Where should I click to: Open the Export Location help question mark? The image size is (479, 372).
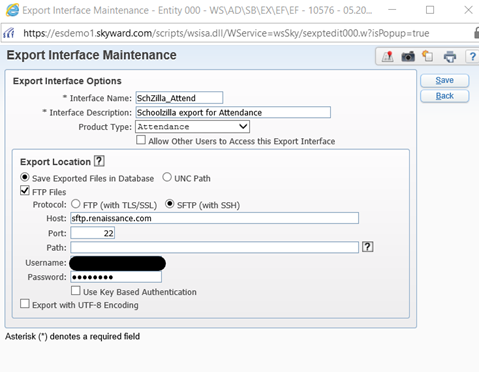click(x=99, y=161)
